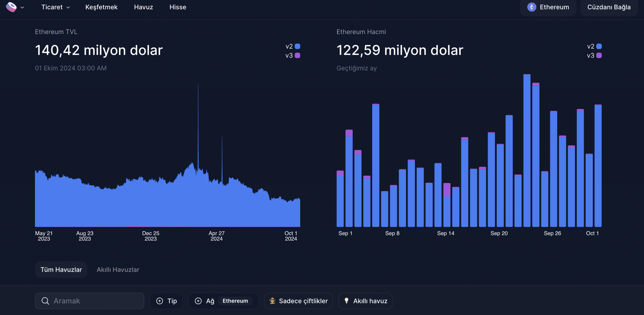Image resolution: width=644 pixels, height=315 pixels.
Task: Expand the chevron next to the logo
Action: click(x=22, y=8)
